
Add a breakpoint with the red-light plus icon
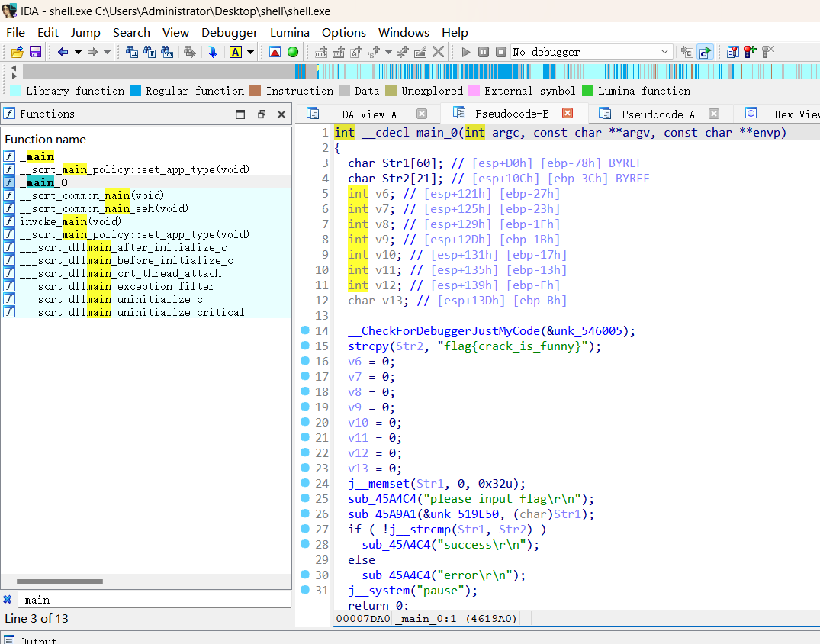(751, 52)
